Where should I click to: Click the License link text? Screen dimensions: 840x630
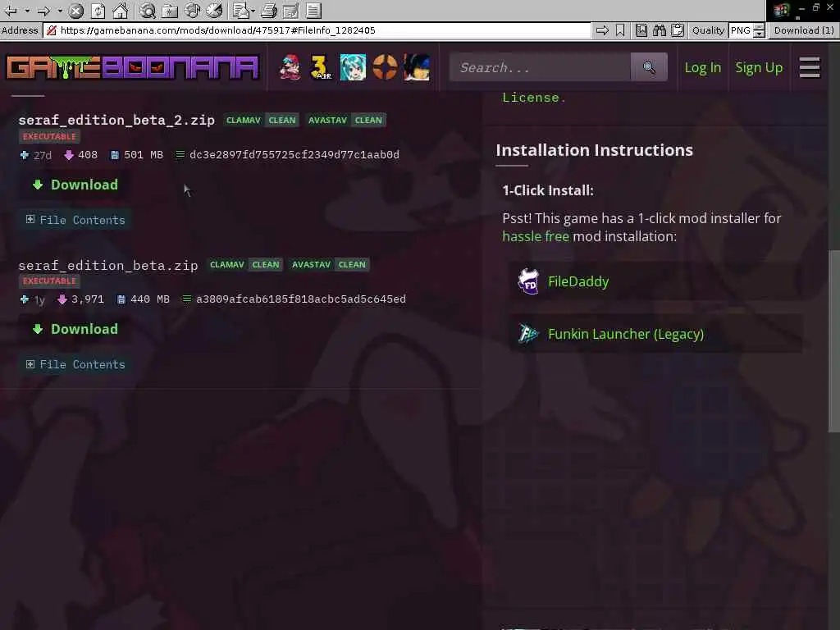coord(533,98)
